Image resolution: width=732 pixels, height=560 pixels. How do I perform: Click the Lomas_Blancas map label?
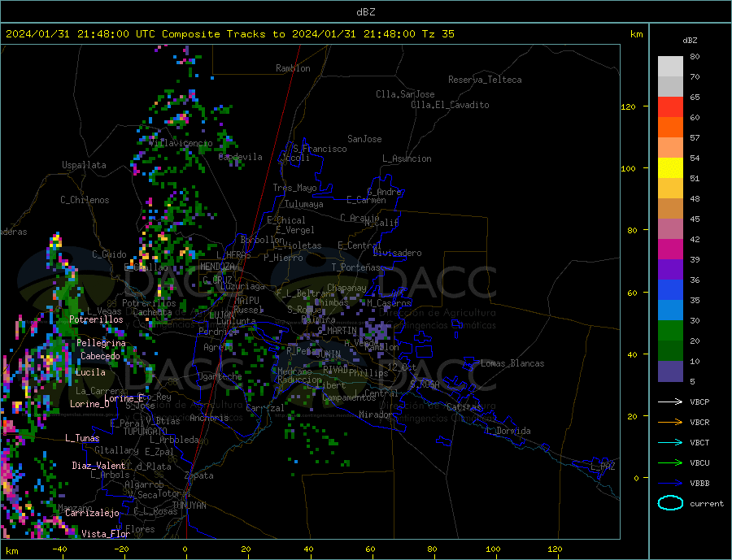[x=512, y=363]
